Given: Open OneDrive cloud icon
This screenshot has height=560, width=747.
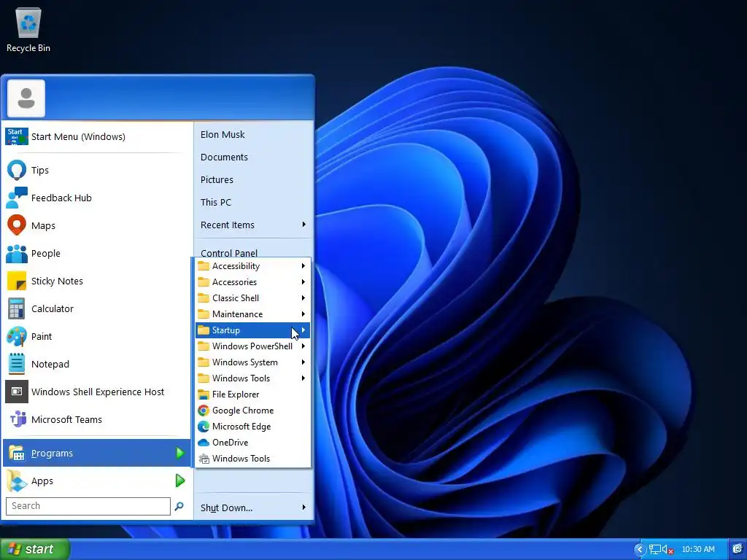Looking at the screenshot, I should [x=204, y=443].
